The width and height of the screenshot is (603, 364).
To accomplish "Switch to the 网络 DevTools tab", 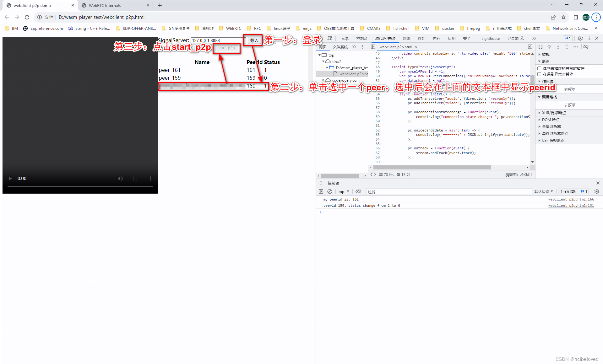I will tap(406, 38).
